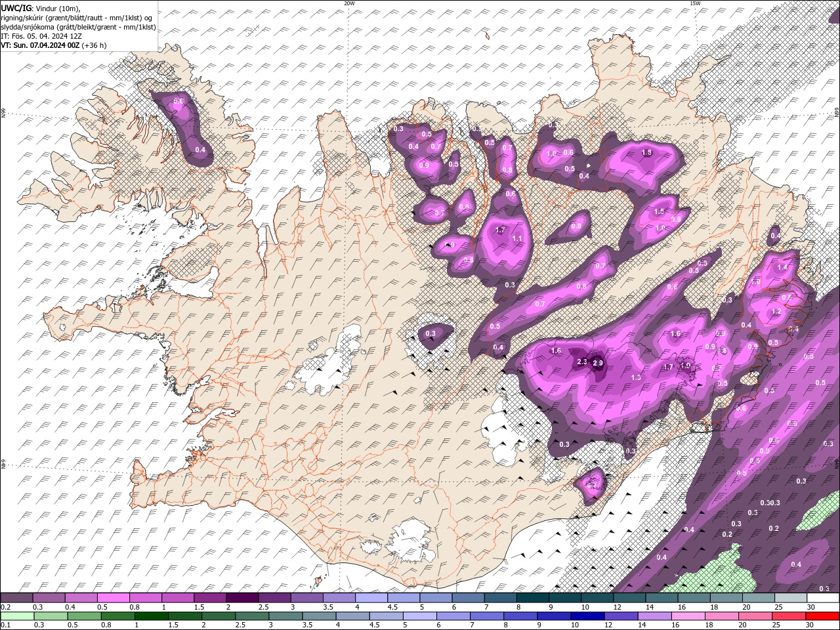The height and width of the screenshot is (630, 840).
Task: Click valid time 'VT: Sun. 07.04.2024 00Z (+36 h)'
Action: [x=54, y=45]
